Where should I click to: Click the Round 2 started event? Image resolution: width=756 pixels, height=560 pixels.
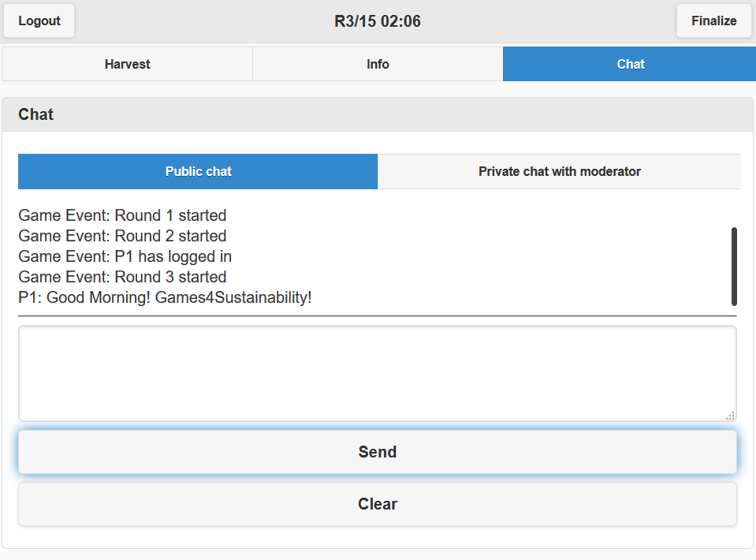(122, 236)
